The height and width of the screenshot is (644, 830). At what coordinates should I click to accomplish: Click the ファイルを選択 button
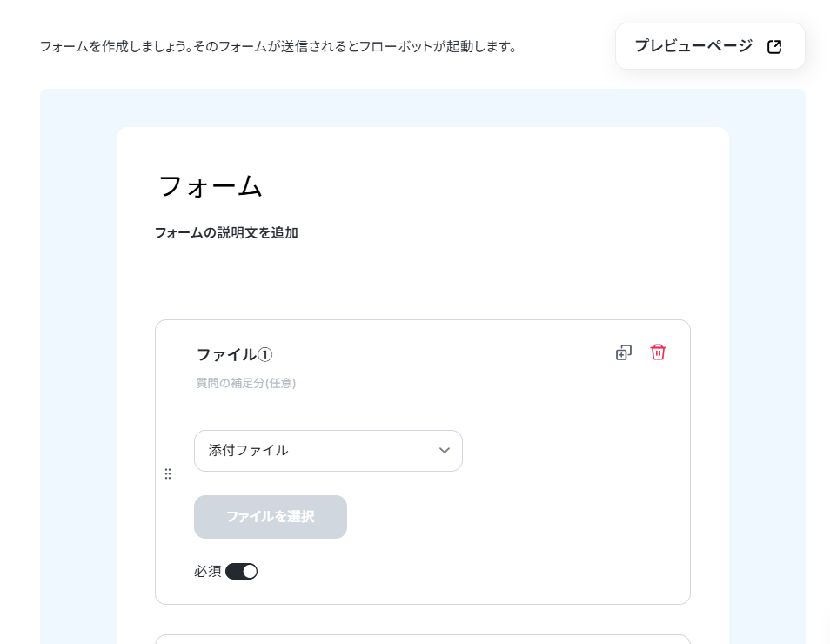coord(271,517)
